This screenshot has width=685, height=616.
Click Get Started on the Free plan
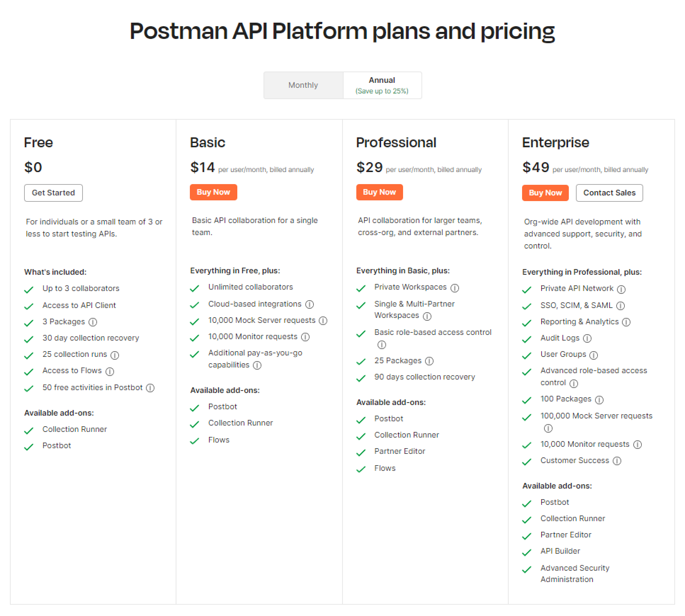click(x=53, y=193)
